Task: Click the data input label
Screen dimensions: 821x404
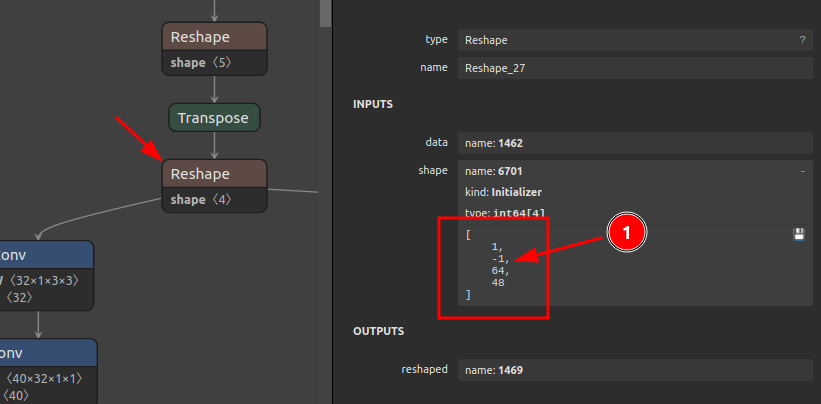Action: pos(436,142)
